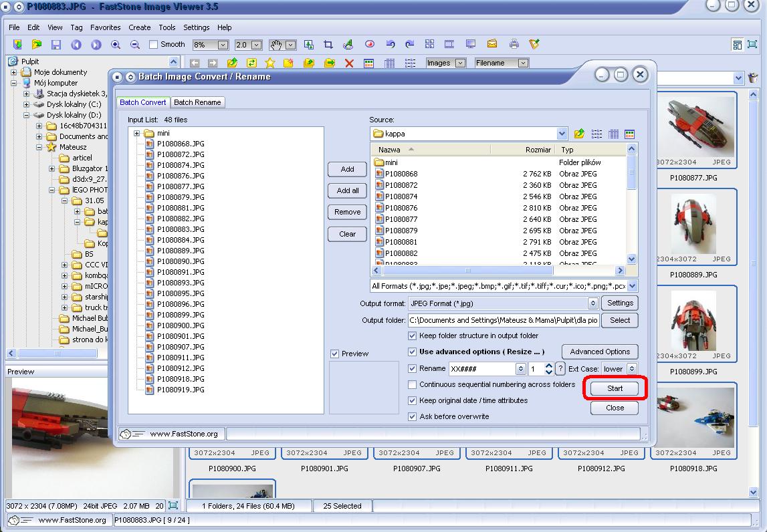
Task: Click the open file folder icon
Action: click(37, 45)
